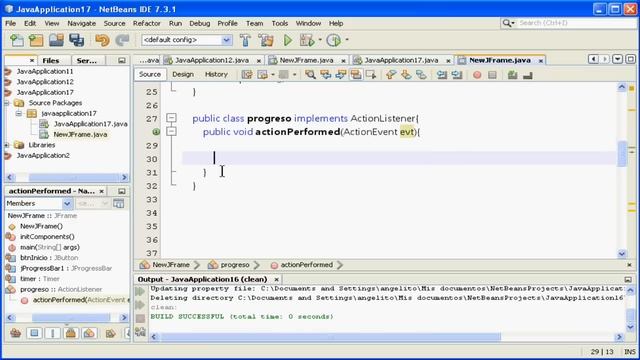Select JavaApplication17.java in project tree
The image size is (640, 360).
pyautogui.click(x=90, y=124)
